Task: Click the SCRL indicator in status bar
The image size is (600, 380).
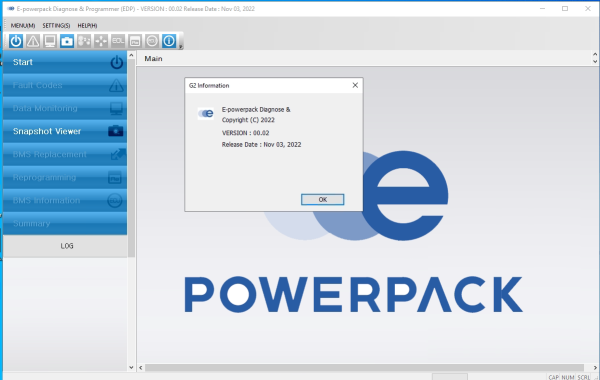Action: coord(584,377)
